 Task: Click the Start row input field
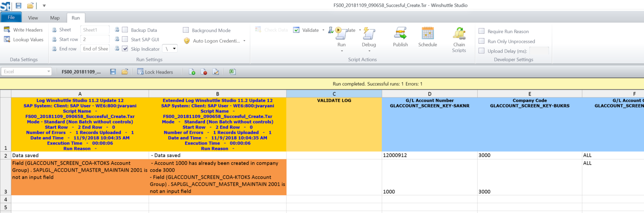(95, 39)
